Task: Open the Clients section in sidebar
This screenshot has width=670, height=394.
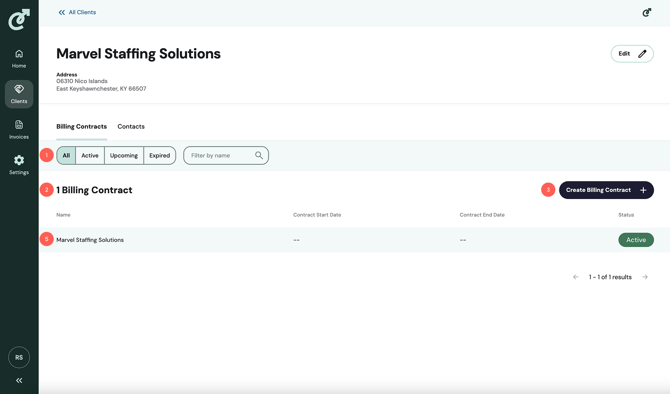Action: pos(19,94)
